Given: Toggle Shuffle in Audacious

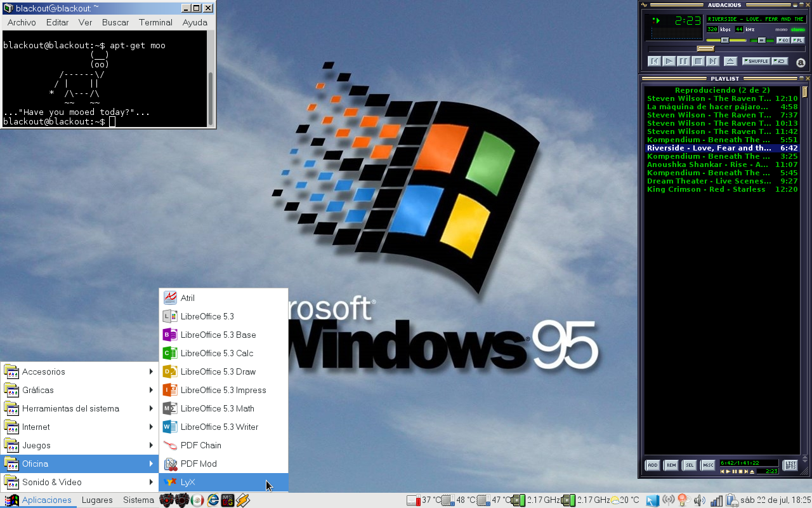Looking at the screenshot, I should [x=756, y=62].
